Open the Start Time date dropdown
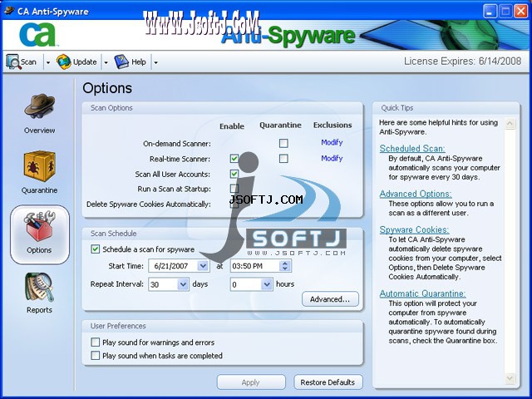 pos(203,266)
